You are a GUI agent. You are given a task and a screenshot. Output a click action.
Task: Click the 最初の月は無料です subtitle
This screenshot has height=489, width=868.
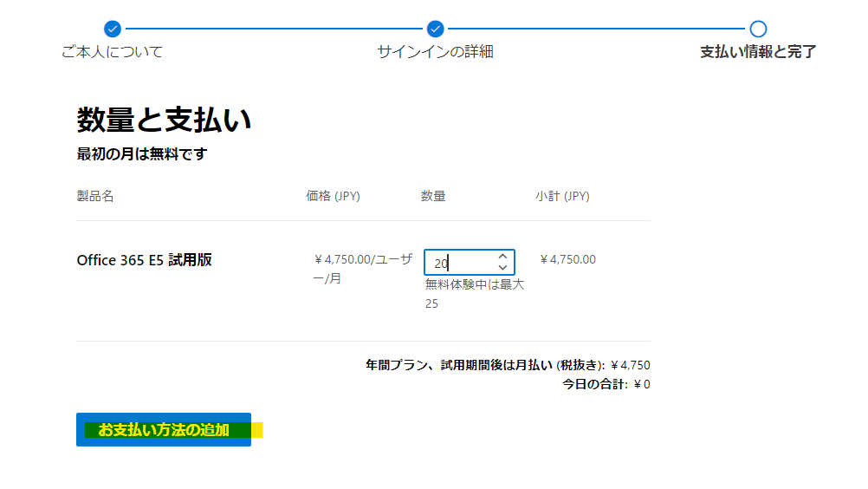click(142, 154)
